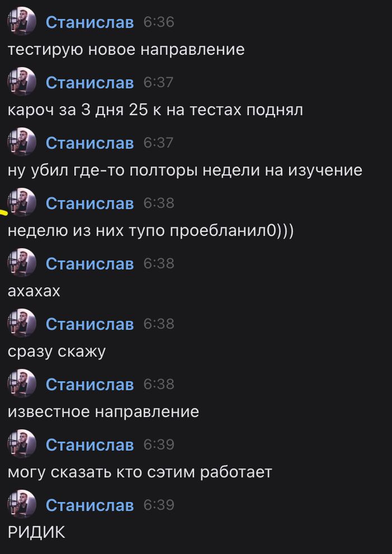This screenshot has height=554, width=392.
Task: Open Станислав profile from 6:36 message name
Action: click(x=90, y=22)
